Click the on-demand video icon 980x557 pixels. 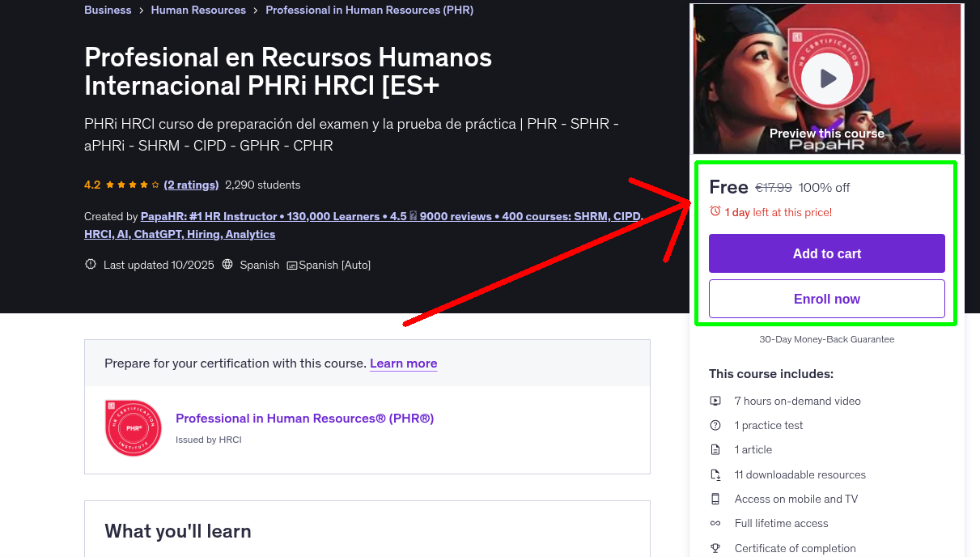click(715, 401)
